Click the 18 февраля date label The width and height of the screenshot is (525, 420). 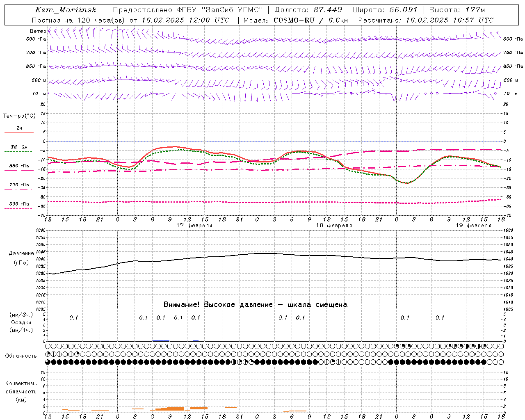click(x=334, y=226)
